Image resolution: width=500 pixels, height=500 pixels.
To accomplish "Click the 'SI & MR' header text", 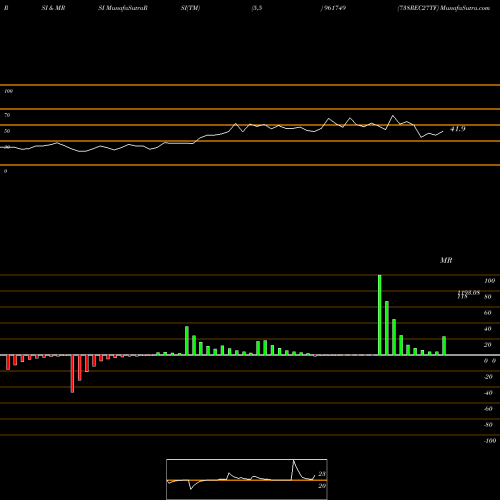I will 53,8.
